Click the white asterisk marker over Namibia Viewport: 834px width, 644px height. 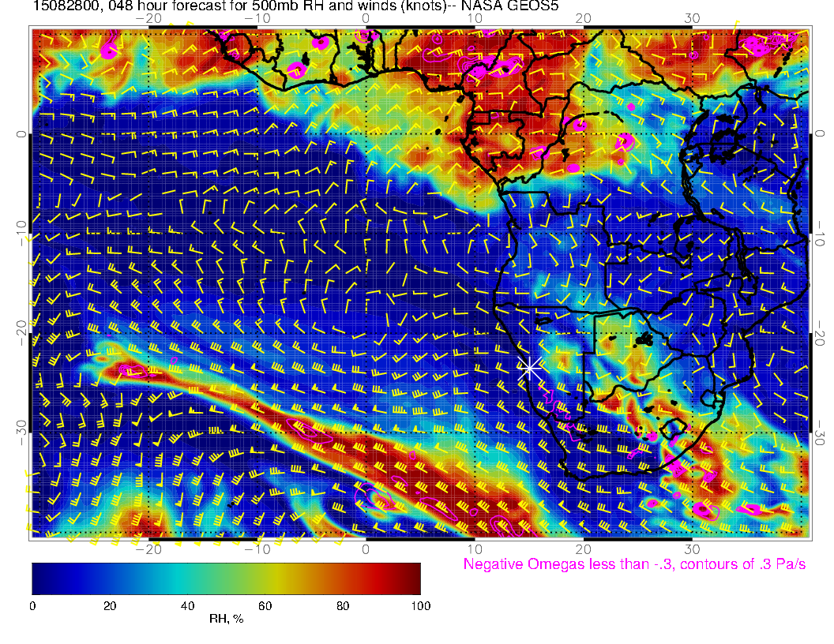tap(530, 368)
